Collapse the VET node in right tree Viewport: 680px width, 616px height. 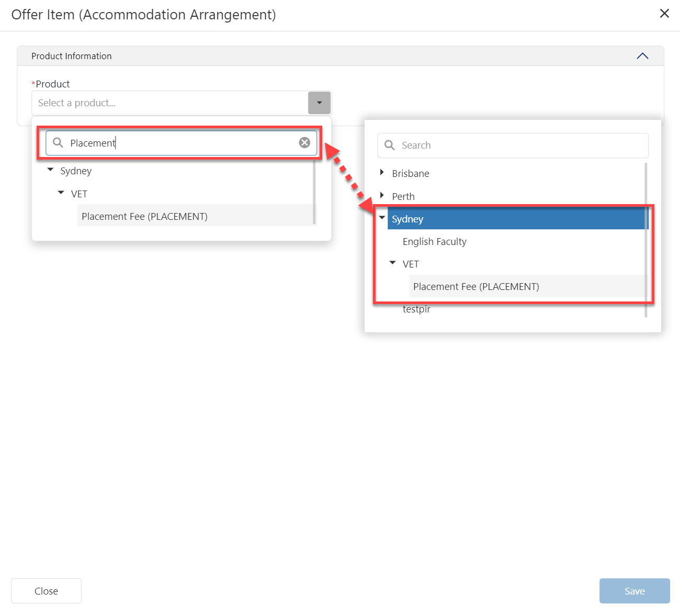pos(393,263)
